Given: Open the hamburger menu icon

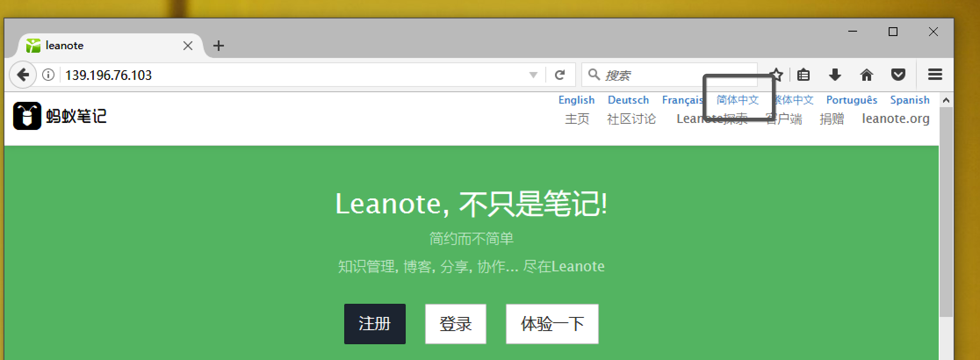Looking at the screenshot, I should (935, 75).
